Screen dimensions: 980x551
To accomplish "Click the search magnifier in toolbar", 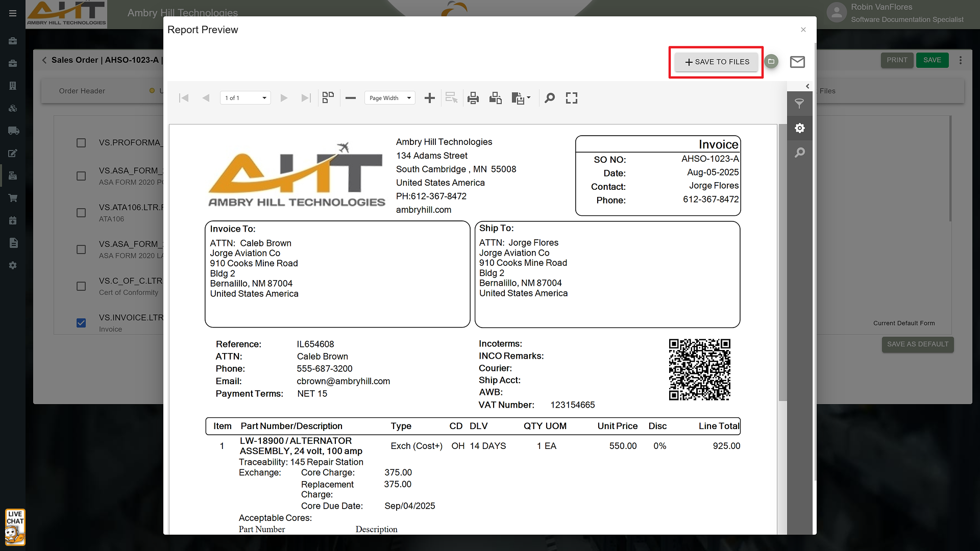I will pos(550,98).
